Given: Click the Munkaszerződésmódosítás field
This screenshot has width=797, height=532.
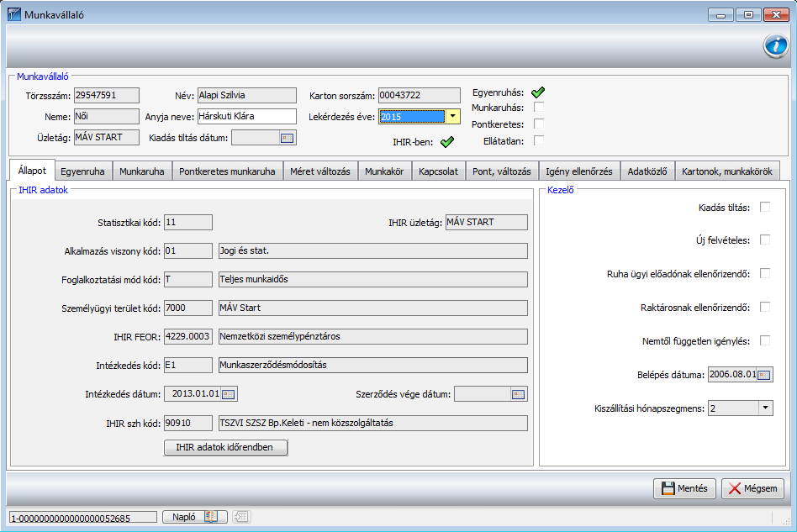Looking at the screenshot, I should coord(373,365).
